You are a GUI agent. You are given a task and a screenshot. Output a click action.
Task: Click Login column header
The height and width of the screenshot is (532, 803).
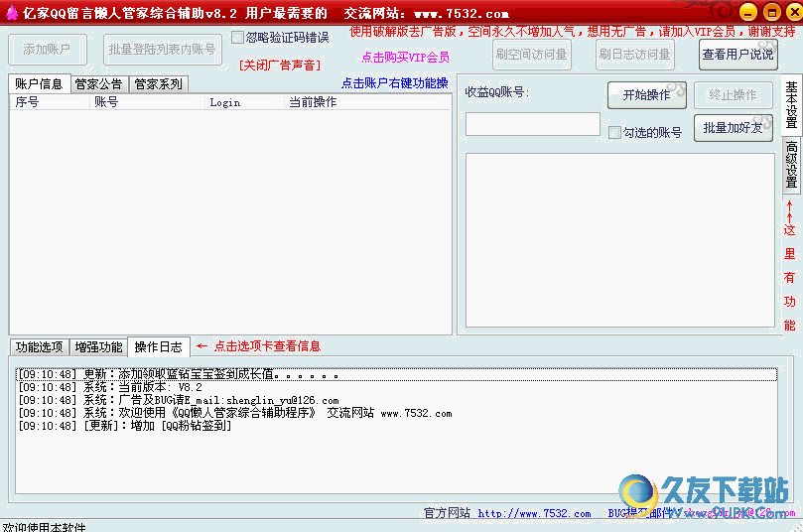(244, 102)
